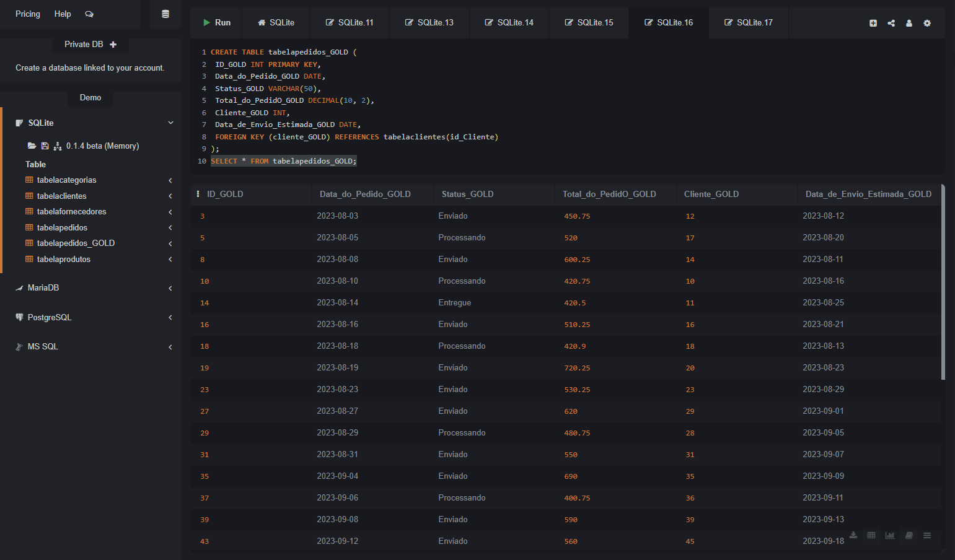
Task: Click the Demo button
Action: [x=90, y=98]
